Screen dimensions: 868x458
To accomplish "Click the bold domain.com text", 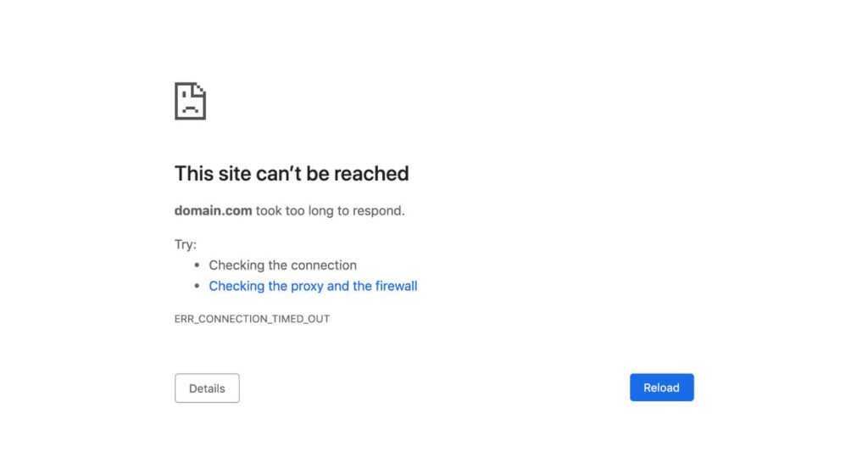I will pyautogui.click(x=213, y=210).
